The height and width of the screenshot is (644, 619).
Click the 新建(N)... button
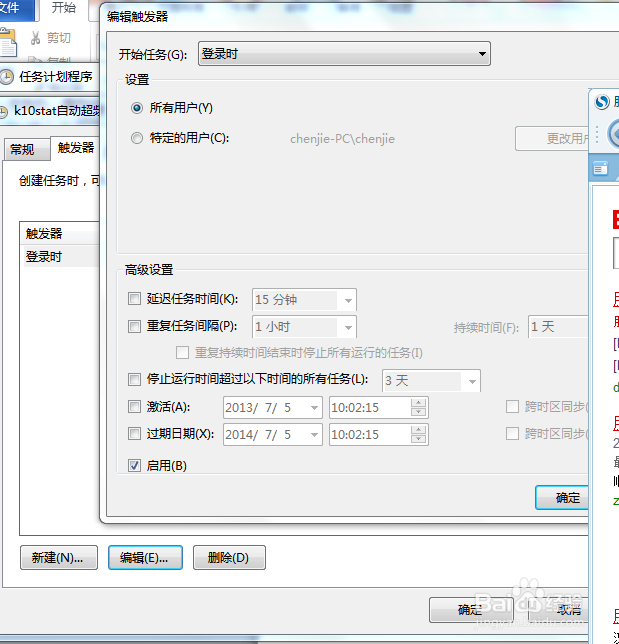pyautogui.click(x=59, y=557)
